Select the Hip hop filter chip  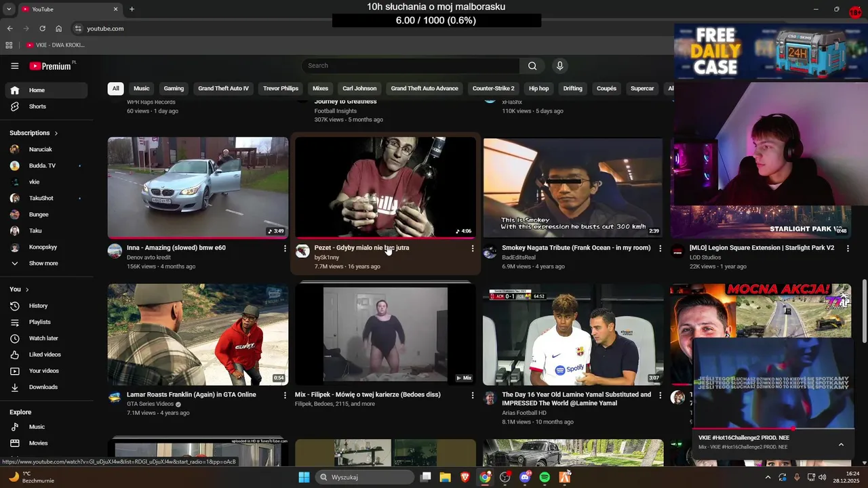point(538,88)
